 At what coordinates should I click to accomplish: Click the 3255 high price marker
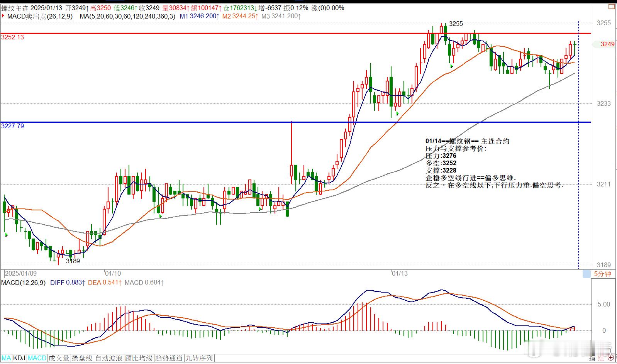tap(456, 24)
